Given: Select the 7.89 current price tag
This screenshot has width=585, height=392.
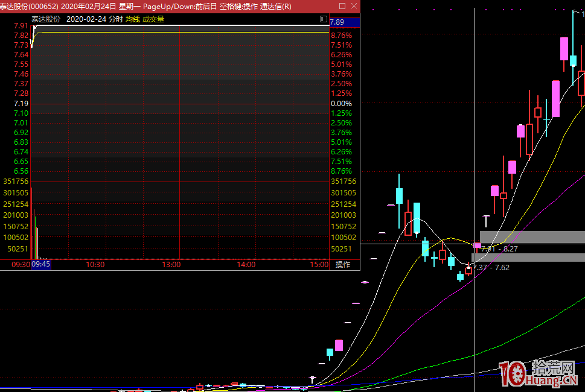Looking at the screenshot, I should click(x=337, y=22).
